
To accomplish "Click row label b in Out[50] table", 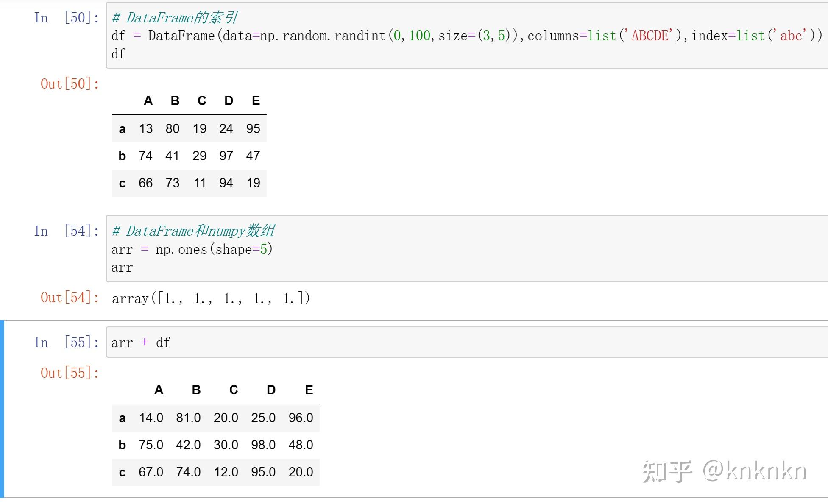I will (122, 156).
